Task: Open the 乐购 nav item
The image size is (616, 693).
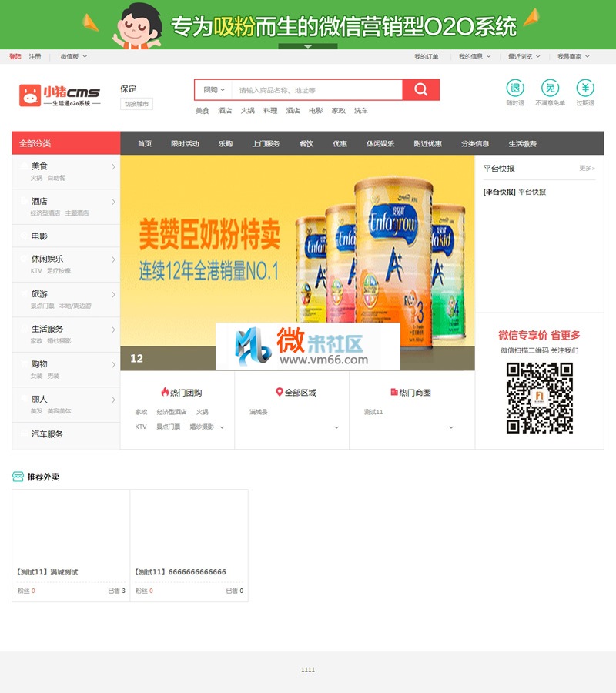Action: 226,144
